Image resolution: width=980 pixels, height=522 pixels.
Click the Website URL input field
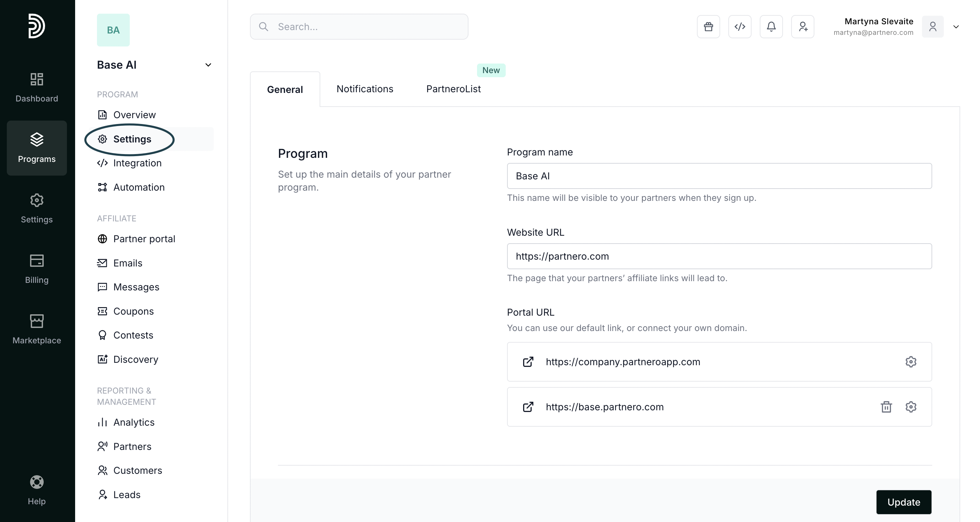(719, 256)
